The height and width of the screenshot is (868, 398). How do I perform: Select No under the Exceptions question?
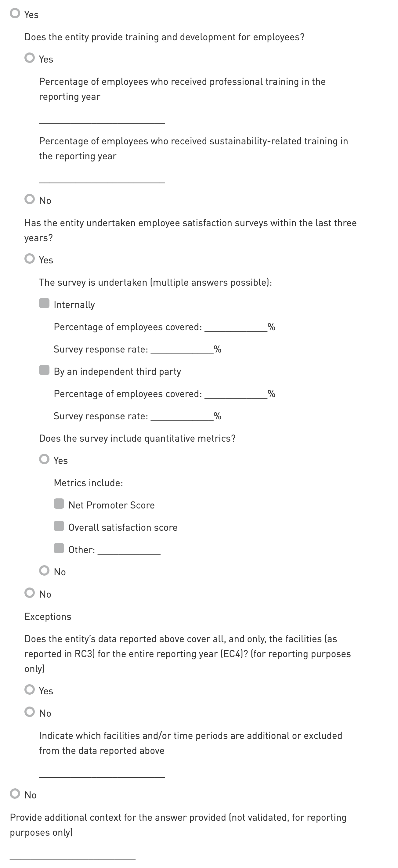coord(30,712)
